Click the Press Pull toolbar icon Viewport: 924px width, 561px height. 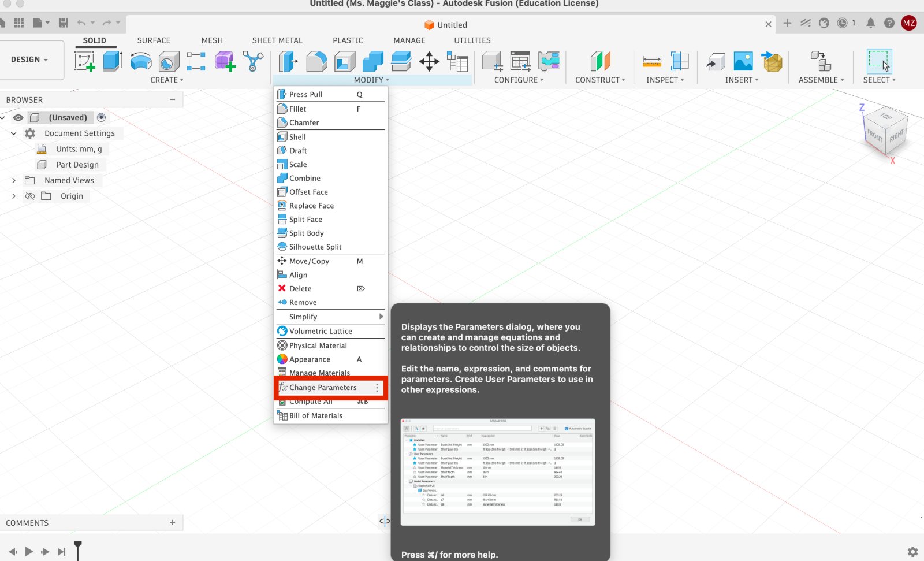tap(288, 61)
